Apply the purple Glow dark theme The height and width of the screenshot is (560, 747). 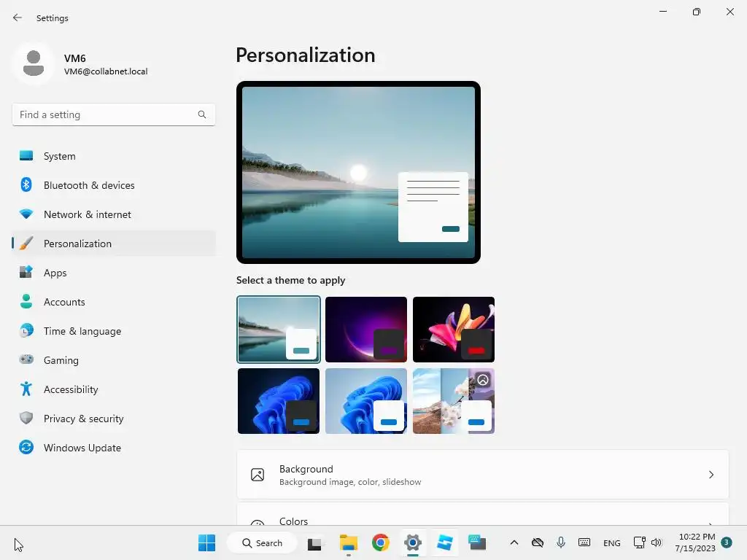click(x=366, y=330)
